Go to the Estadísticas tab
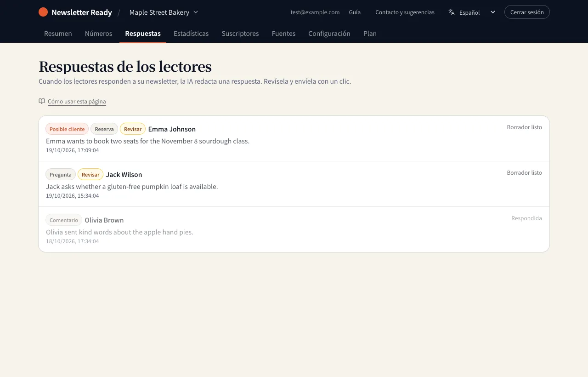Image resolution: width=588 pixels, height=377 pixels. pos(191,33)
